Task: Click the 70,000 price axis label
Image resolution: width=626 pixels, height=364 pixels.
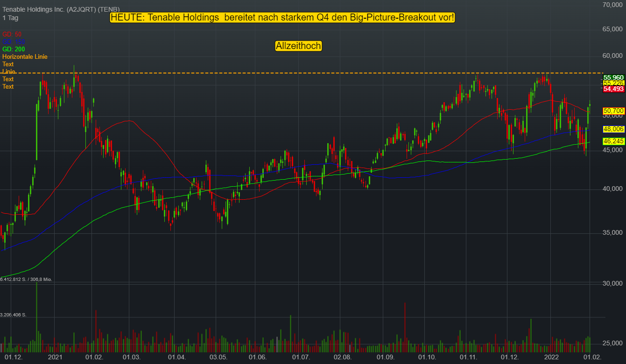Action: point(613,5)
